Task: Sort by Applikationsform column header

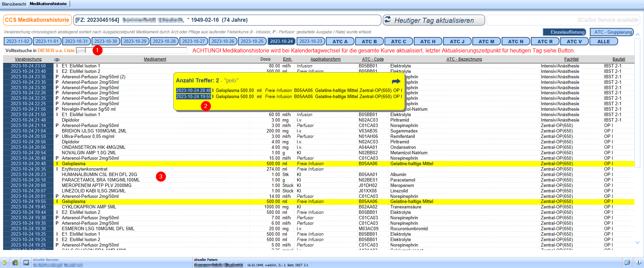Action: click(x=326, y=59)
